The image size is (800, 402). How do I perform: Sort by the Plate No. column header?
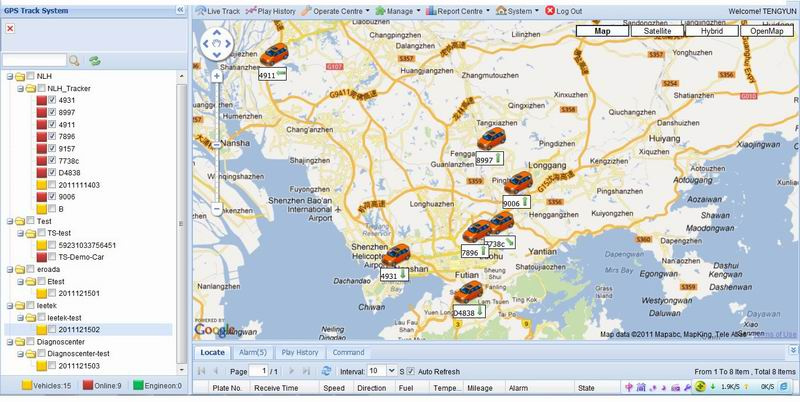(x=227, y=388)
